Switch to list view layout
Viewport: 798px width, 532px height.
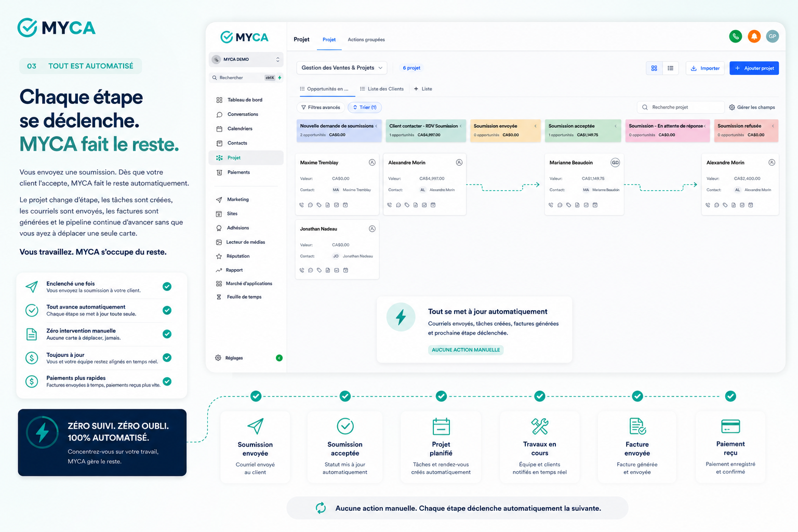(x=671, y=68)
